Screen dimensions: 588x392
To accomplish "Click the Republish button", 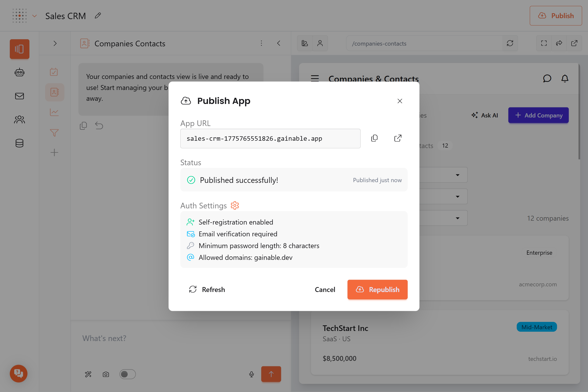I will click(x=377, y=290).
